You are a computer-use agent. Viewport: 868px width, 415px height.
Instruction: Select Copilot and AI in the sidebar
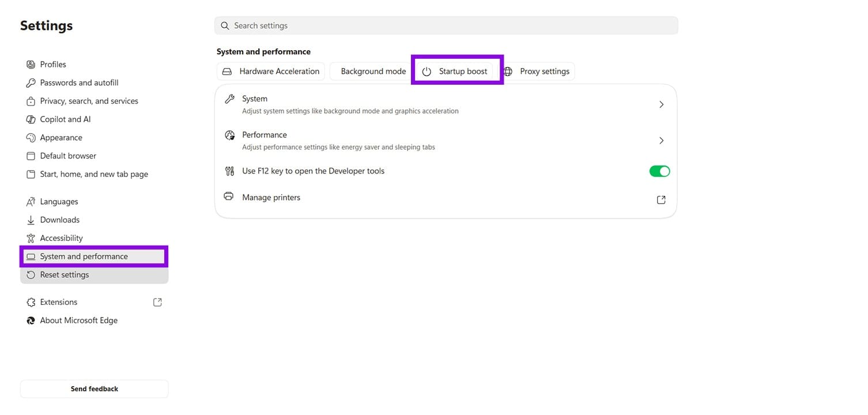94,119
